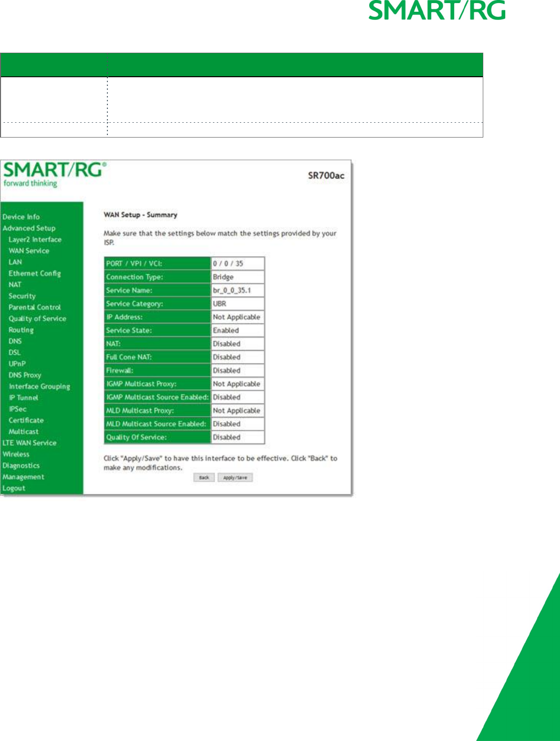Open Parental Control page

click(x=35, y=307)
